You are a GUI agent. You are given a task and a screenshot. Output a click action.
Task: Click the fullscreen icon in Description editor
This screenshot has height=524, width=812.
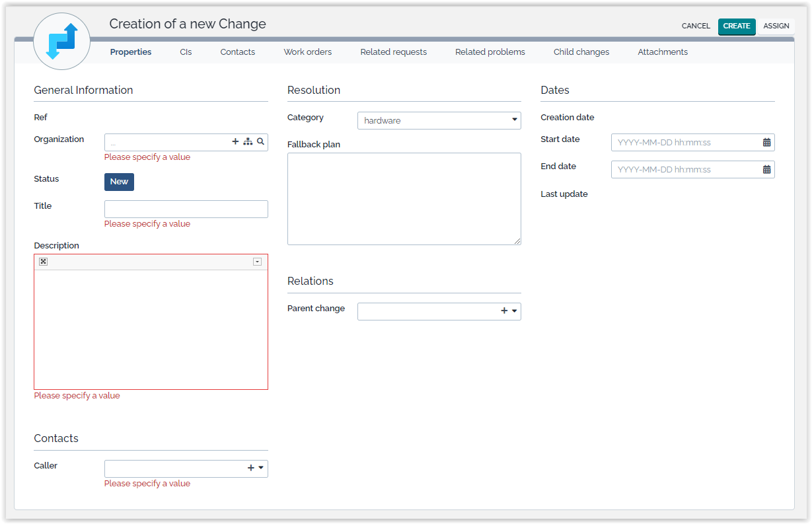43,262
